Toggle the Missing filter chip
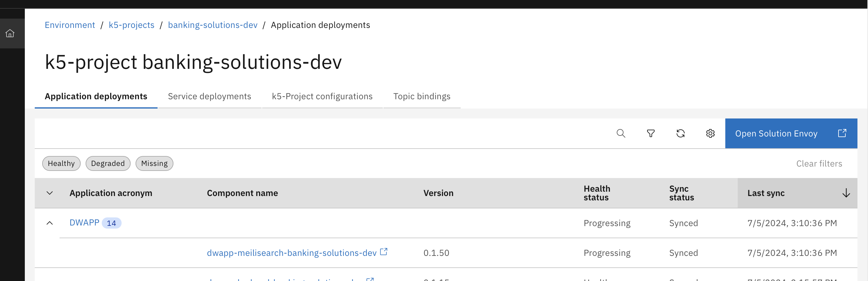868x281 pixels. coord(154,163)
